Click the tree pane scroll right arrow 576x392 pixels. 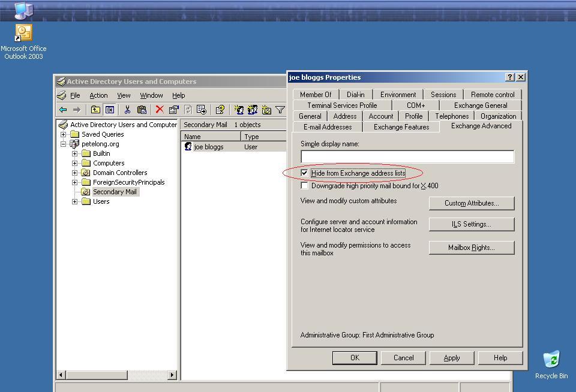(x=172, y=375)
